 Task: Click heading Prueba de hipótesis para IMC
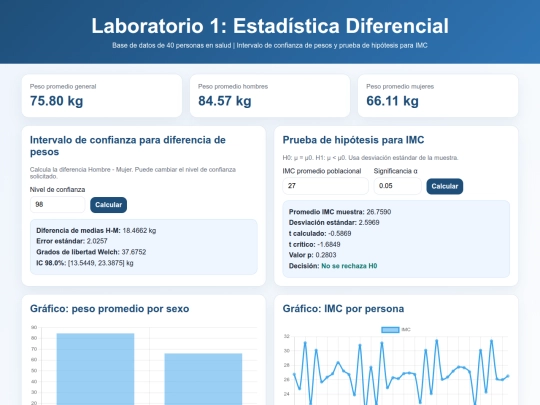tap(353, 140)
